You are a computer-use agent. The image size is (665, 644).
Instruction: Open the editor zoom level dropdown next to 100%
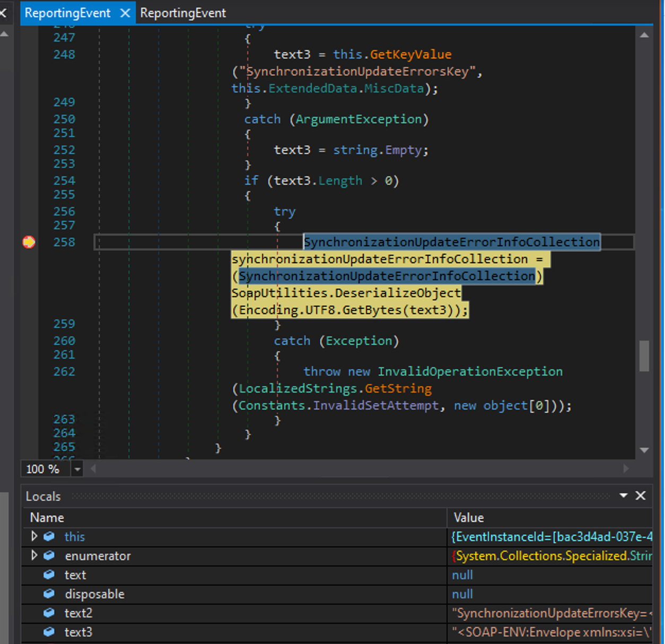coord(77,469)
